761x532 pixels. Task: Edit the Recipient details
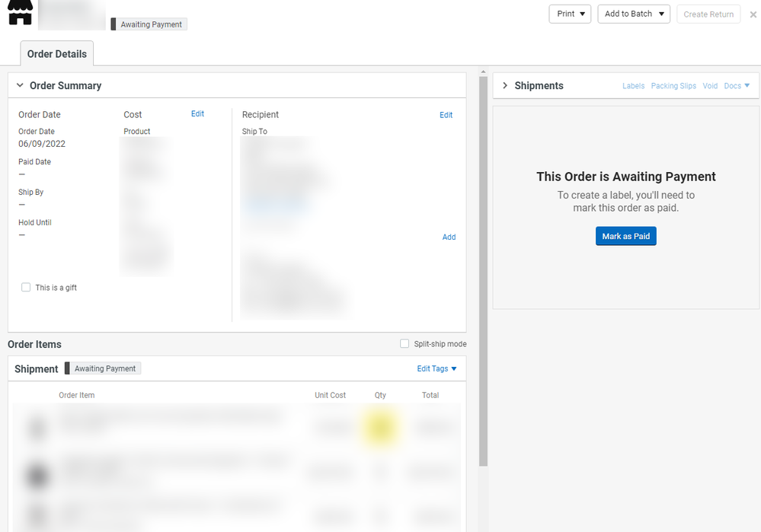[x=446, y=115]
